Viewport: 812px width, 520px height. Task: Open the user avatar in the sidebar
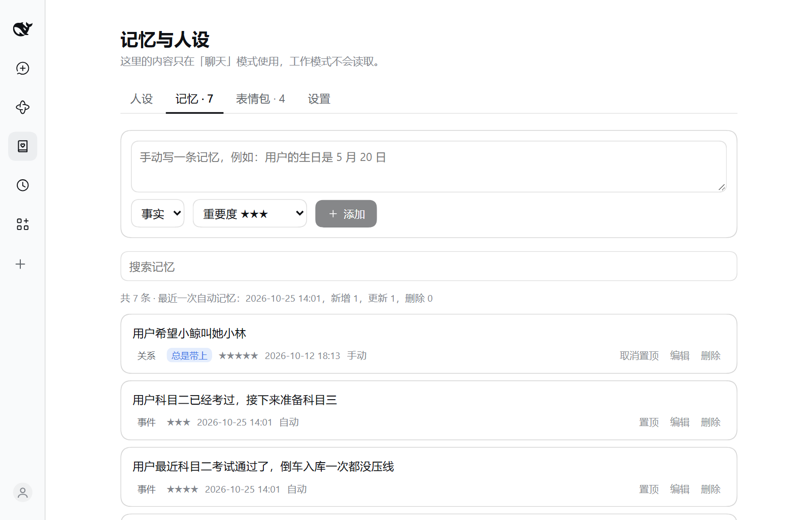click(x=22, y=493)
